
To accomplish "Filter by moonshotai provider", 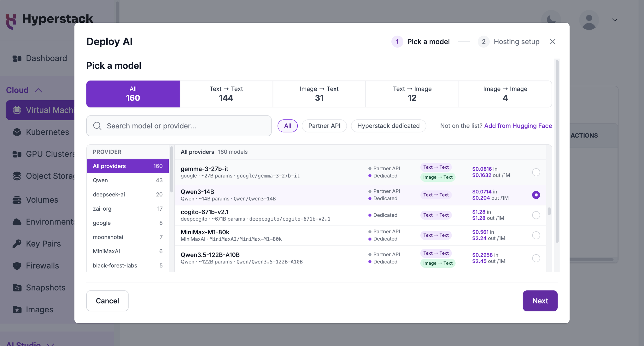I will [128, 237].
